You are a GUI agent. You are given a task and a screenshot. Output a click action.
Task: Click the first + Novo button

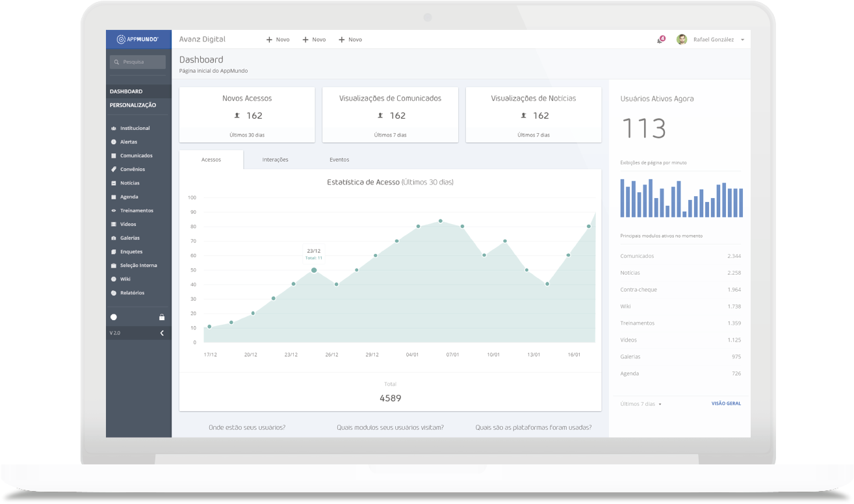(x=278, y=40)
